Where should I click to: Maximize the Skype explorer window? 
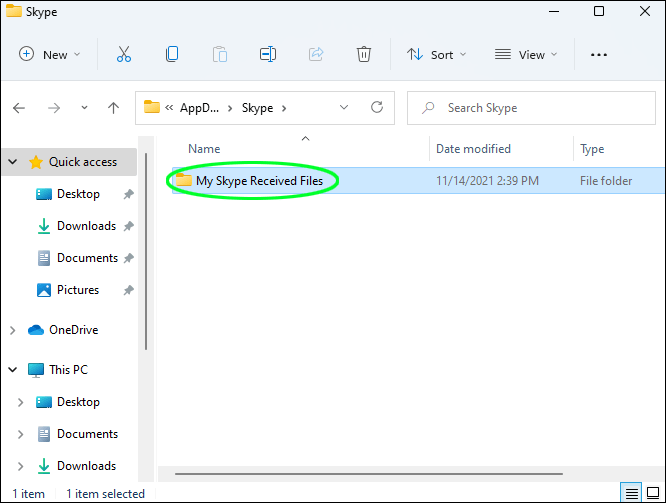pos(598,11)
